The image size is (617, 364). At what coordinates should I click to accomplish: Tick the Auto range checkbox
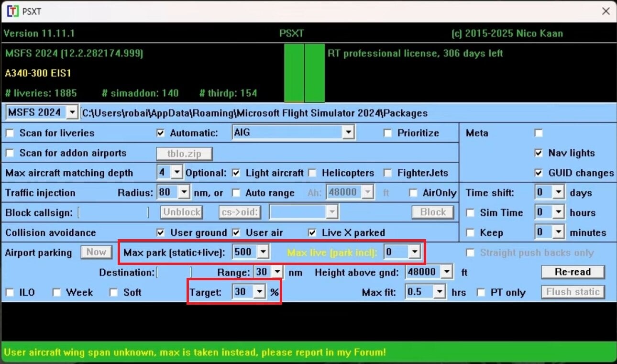click(236, 193)
